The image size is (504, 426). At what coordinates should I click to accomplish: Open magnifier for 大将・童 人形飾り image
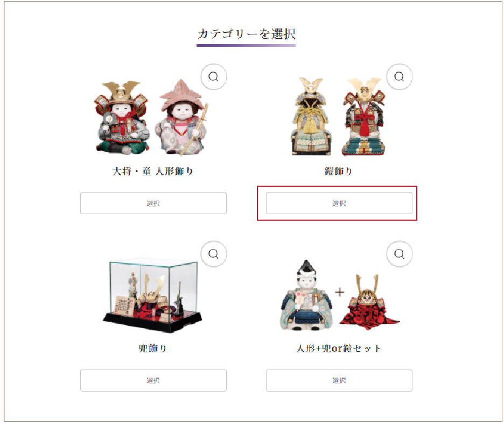213,77
